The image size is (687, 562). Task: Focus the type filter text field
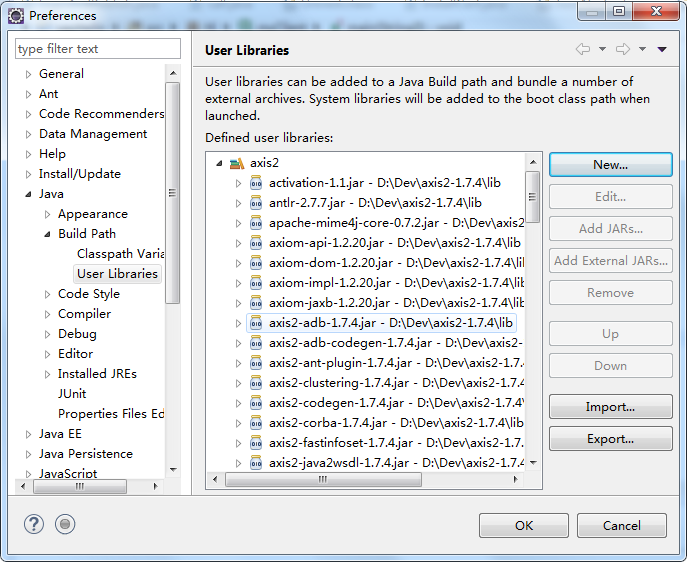(98, 49)
